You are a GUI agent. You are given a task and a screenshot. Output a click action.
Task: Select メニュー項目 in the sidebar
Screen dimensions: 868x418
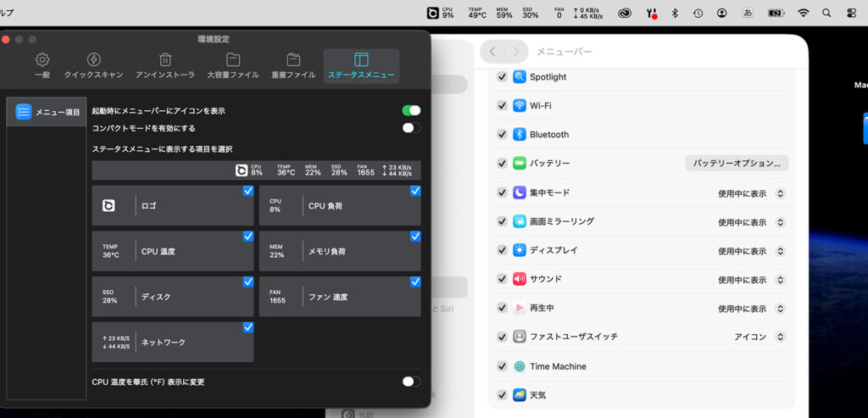pyautogui.click(x=48, y=112)
